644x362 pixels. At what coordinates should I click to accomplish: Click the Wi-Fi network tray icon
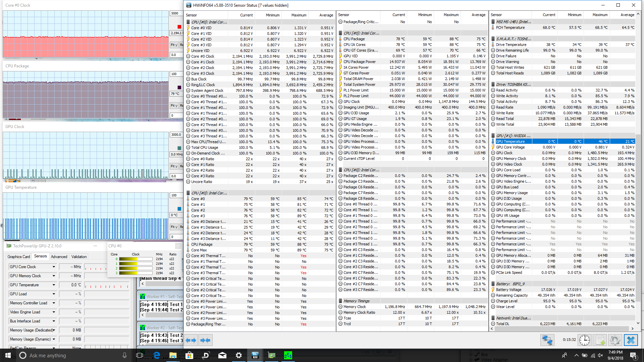coord(593,355)
